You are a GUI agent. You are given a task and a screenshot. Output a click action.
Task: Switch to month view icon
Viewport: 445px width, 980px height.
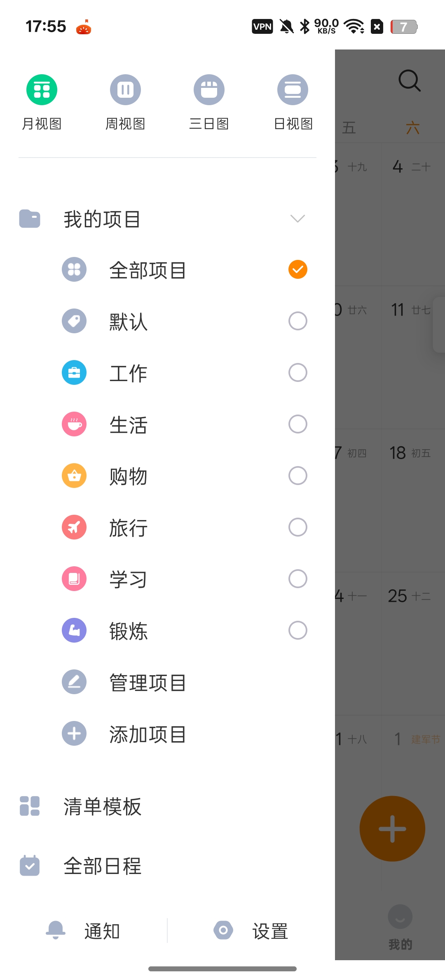click(x=42, y=90)
